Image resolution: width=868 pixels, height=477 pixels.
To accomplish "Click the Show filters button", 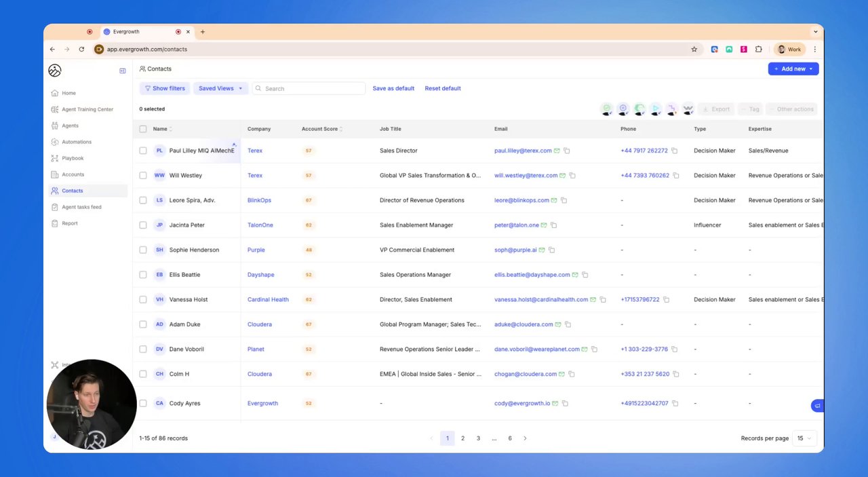I will click(165, 88).
